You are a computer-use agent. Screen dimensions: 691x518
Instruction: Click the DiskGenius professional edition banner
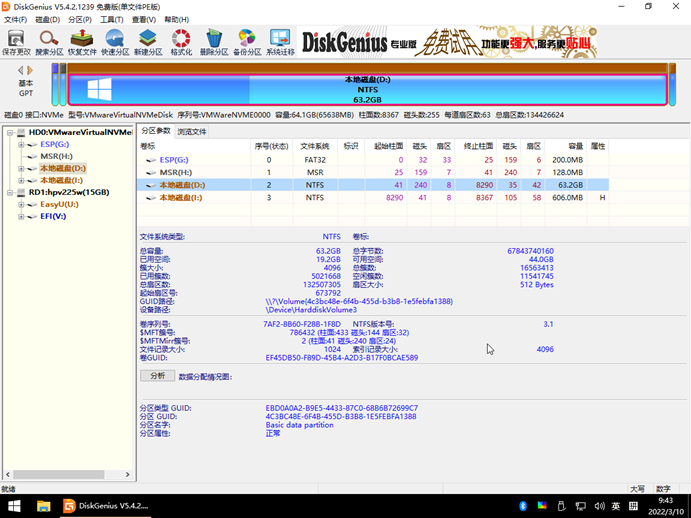pos(447,42)
